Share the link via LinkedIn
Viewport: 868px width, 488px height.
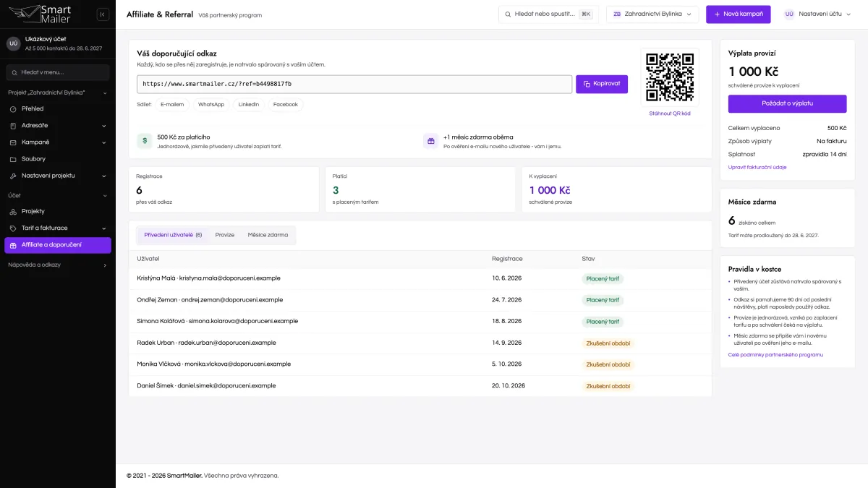[249, 104]
